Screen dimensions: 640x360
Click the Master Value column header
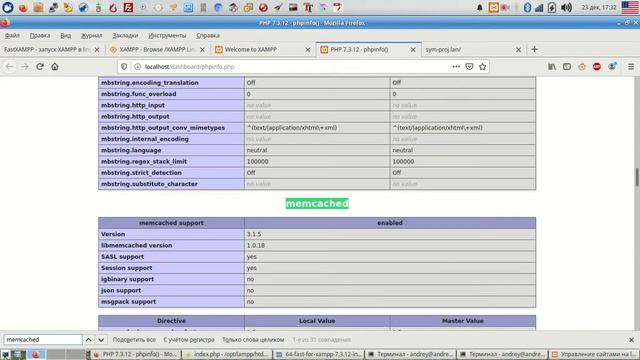click(462, 321)
